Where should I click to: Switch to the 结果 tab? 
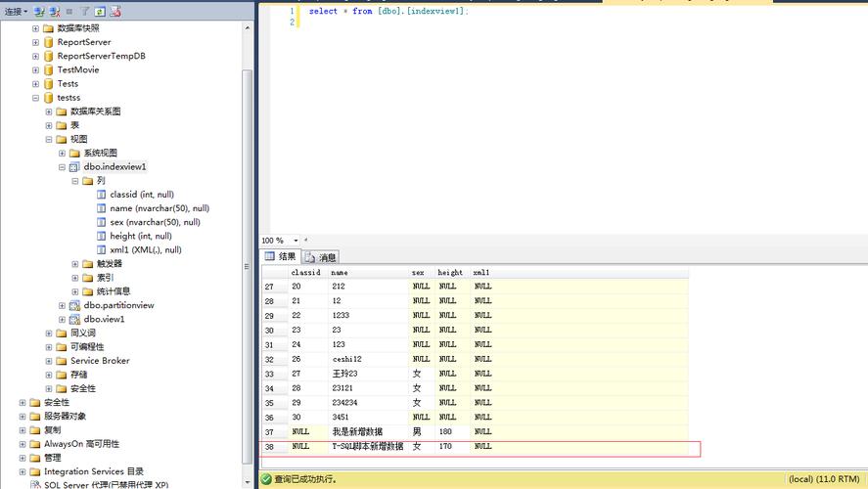[281, 256]
